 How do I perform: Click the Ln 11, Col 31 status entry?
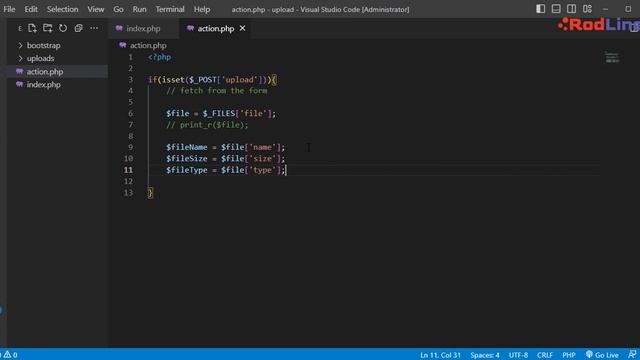pos(440,355)
